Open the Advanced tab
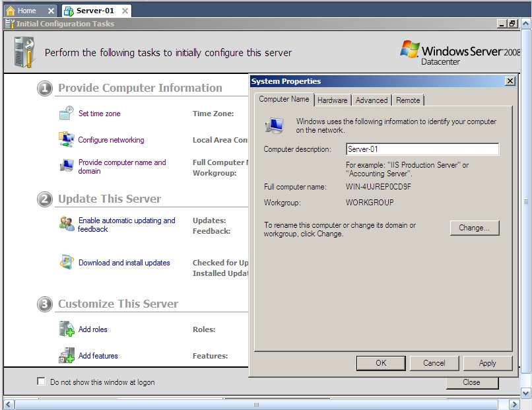Image resolution: width=532 pixels, height=410 pixels. click(x=372, y=100)
